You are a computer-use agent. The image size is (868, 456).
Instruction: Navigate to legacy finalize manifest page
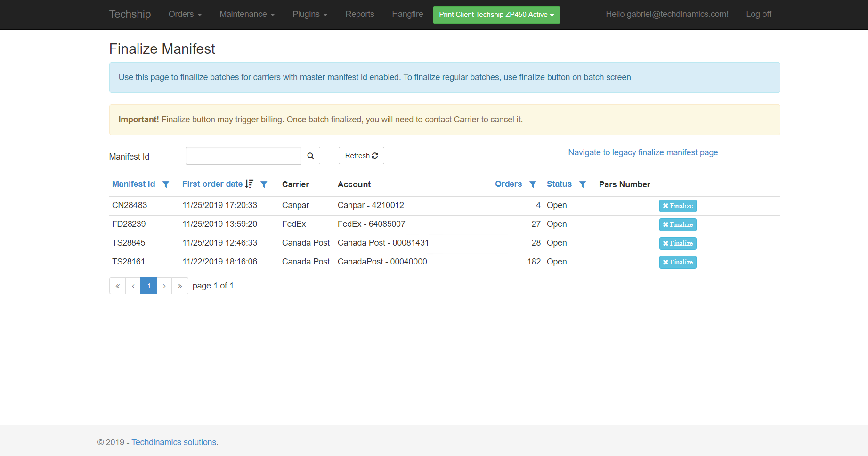pyautogui.click(x=642, y=152)
